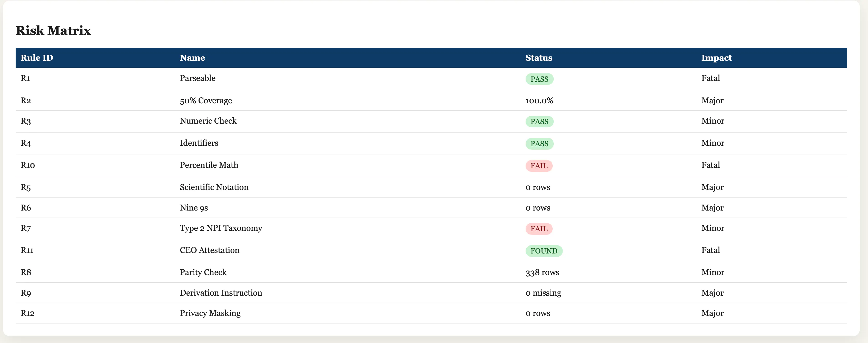Click the Parseable name cell
The height and width of the screenshot is (343, 868).
[x=197, y=78]
